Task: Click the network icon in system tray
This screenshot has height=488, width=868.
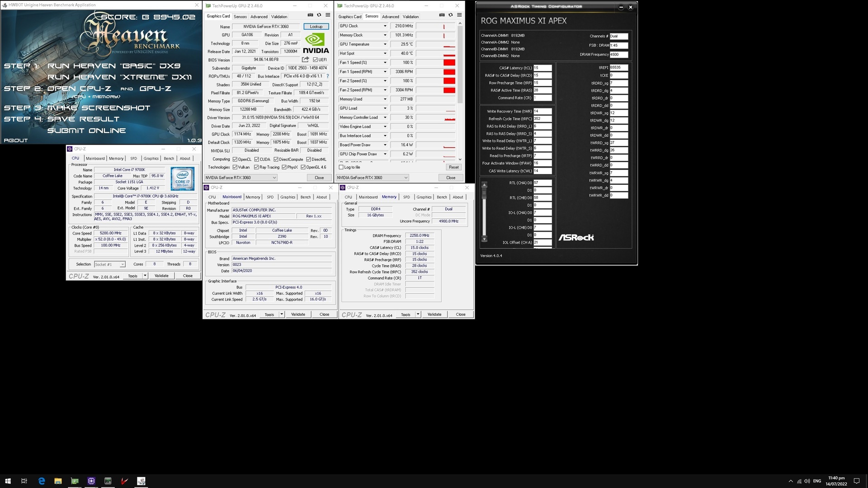Action: 799,481
